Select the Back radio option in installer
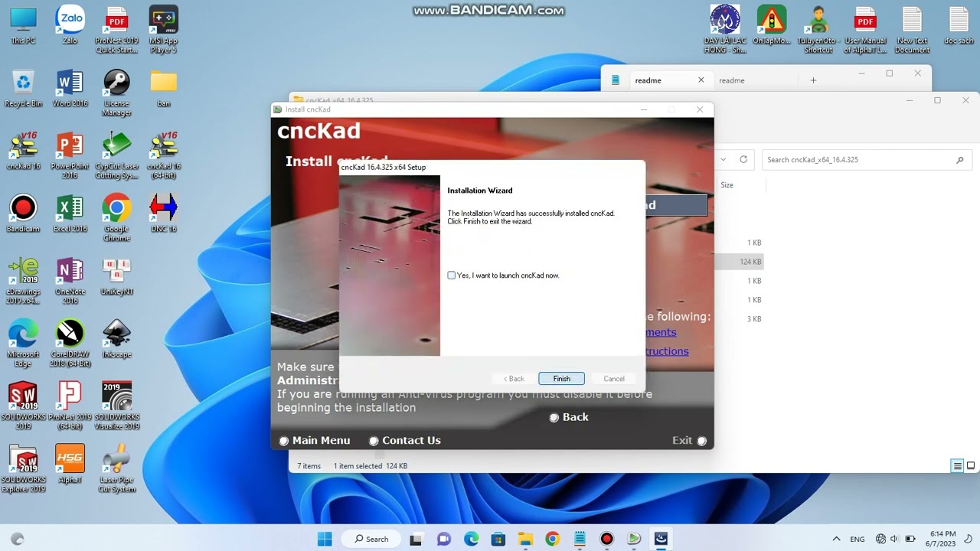 click(x=554, y=417)
